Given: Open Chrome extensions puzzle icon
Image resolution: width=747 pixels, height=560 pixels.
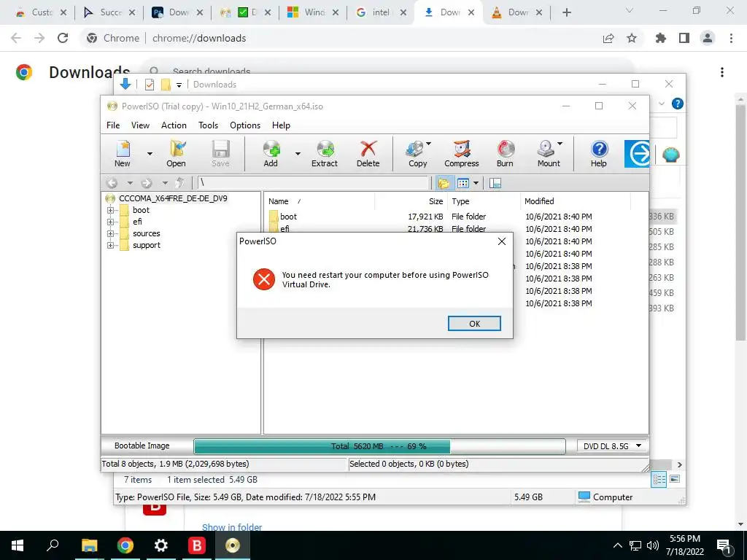Looking at the screenshot, I should click(x=661, y=38).
